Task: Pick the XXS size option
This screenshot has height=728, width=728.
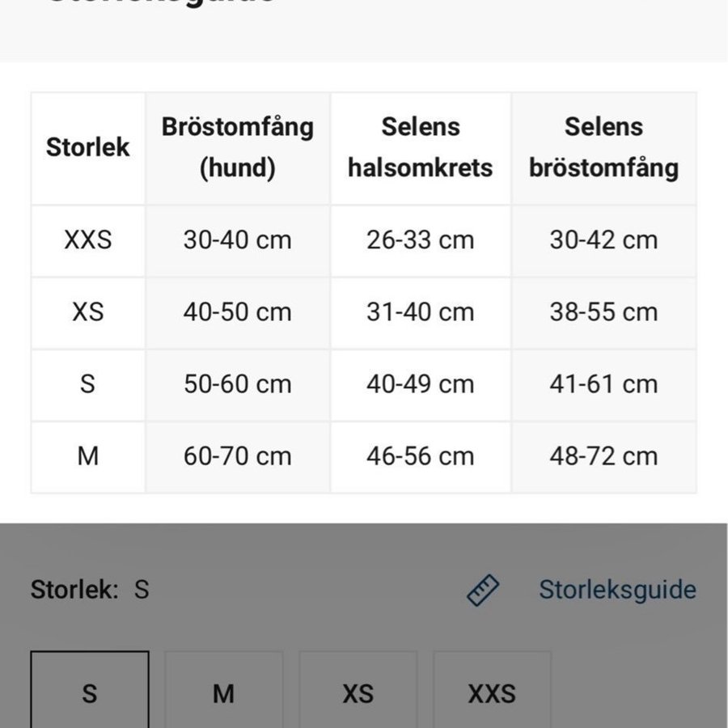Action: (x=492, y=692)
